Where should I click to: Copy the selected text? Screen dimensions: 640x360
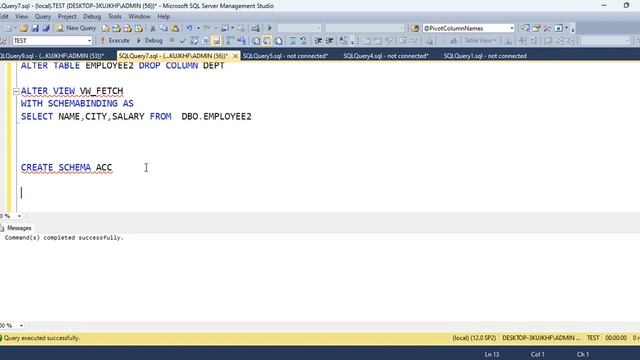164,28
